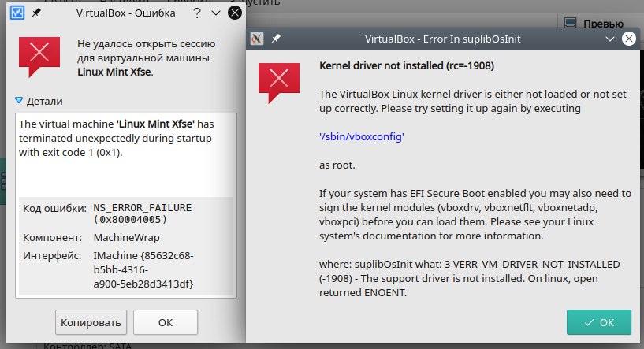This screenshot has width=644, height=349.
Task: Open the chevron menu in Ошибка dialog titlebar
Action: coord(216,13)
